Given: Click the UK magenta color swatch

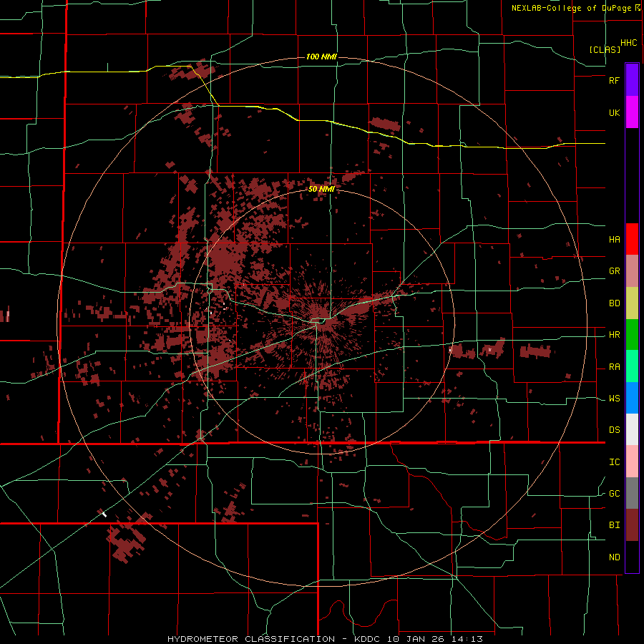Looking at the screenshot, I should [632, 112].
